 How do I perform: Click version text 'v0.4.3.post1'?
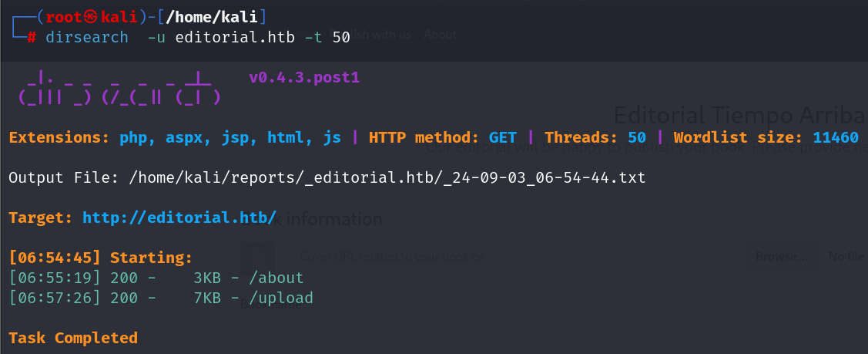point(304,78)
